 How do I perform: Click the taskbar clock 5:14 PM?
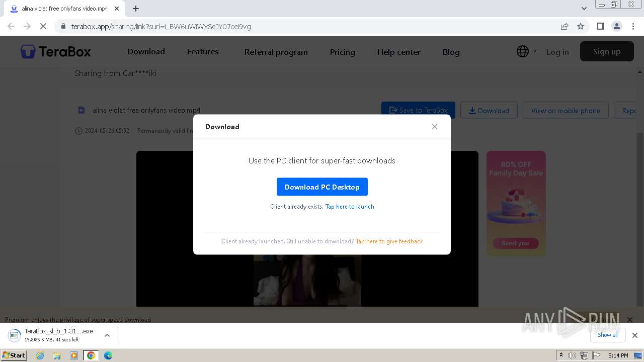tap(618, 355)
